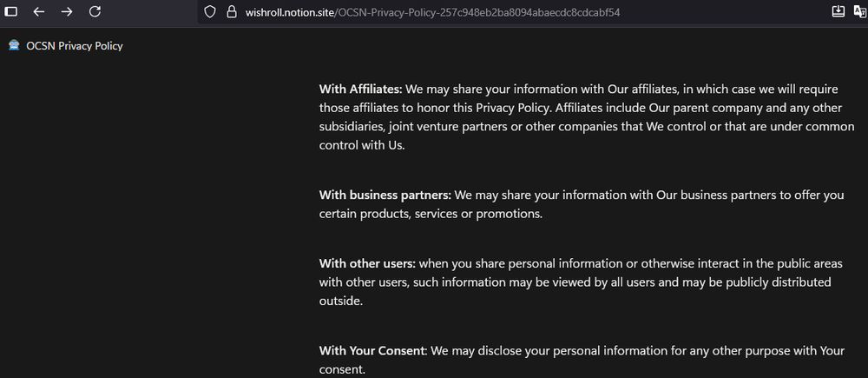
Task: Click the word "outside." ending the users paragraph
Action: coord(340,302)
